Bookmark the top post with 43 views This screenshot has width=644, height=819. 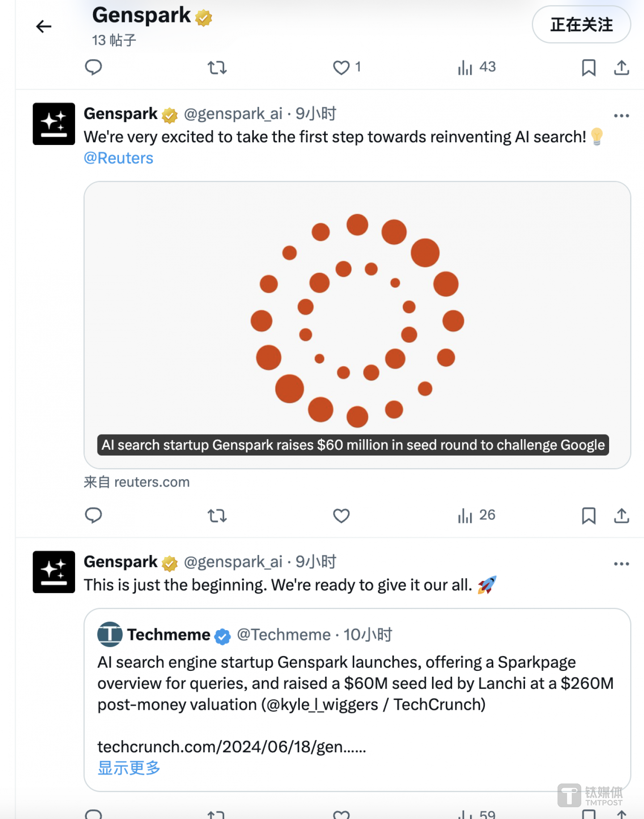(589, 68)
